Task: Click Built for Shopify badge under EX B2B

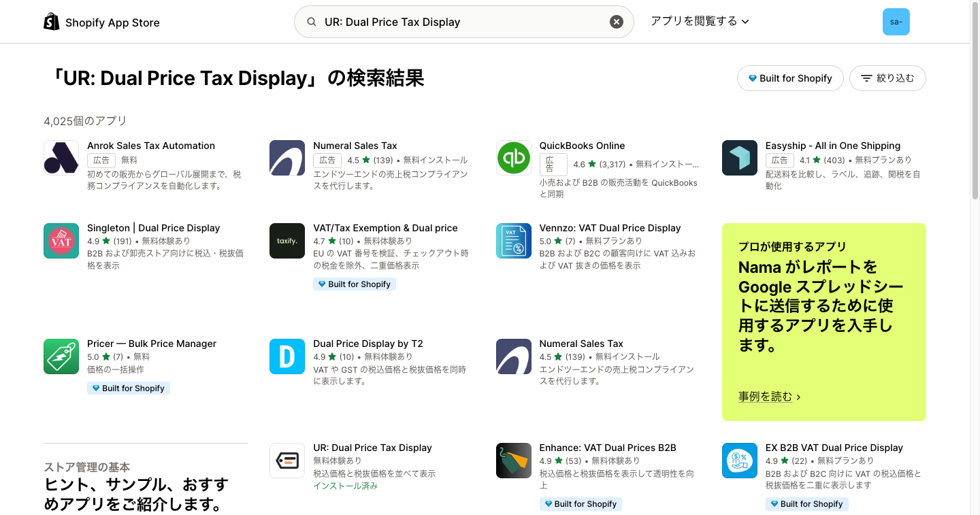Action: click(x=807, y=504)
